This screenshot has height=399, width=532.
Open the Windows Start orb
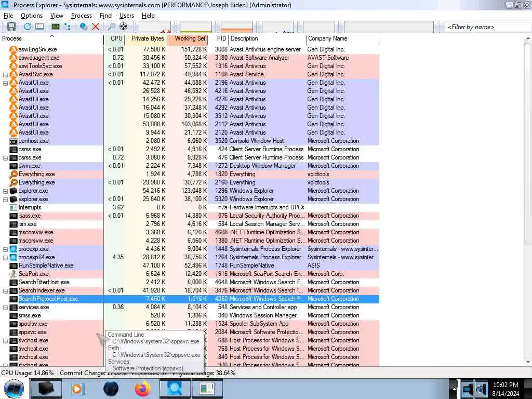[x=14, y=389]
